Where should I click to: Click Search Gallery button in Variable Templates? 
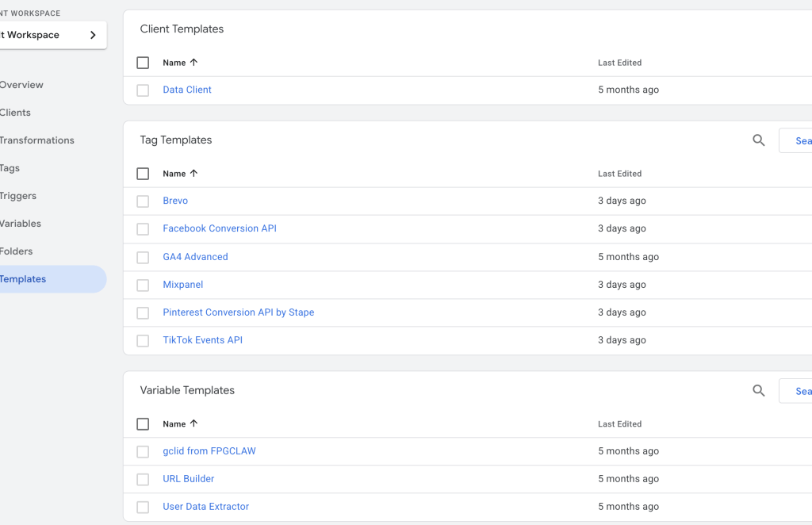point(795,392)
